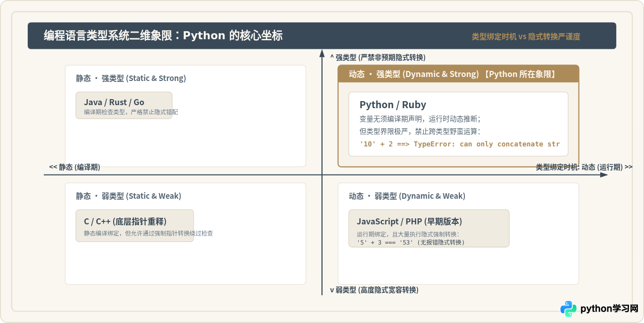This screenshot has width=644, height=323.
Task: Click the heading '动态 · 弱类型 (Dynamic & Weak)'
Action: coord(407,196)
